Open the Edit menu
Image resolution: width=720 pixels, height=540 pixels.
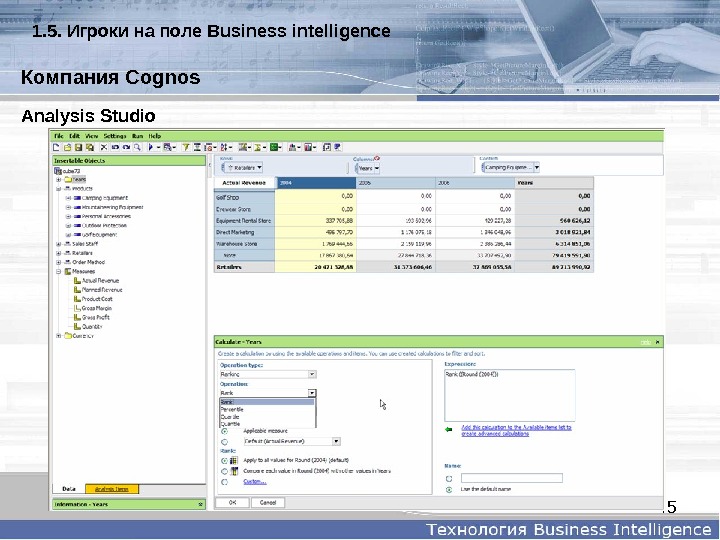[x=74, y=136]
